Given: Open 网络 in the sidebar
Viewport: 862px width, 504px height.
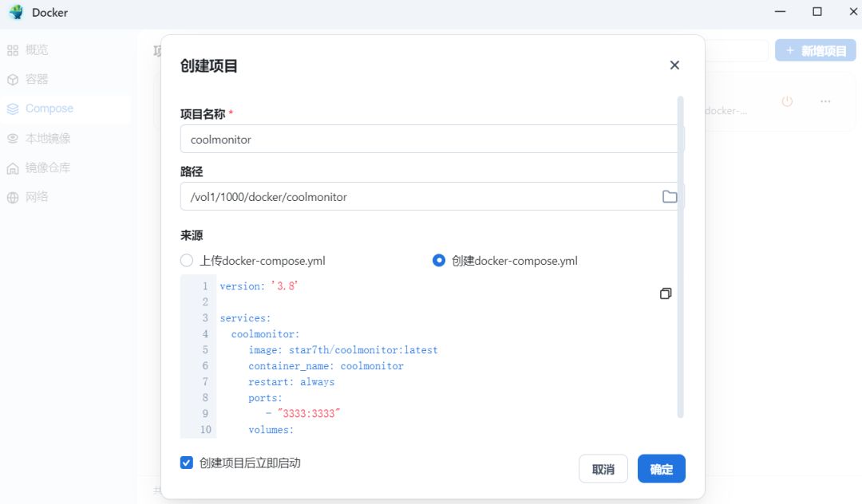Looking at the screenshot, I should (x=37, y=197).
